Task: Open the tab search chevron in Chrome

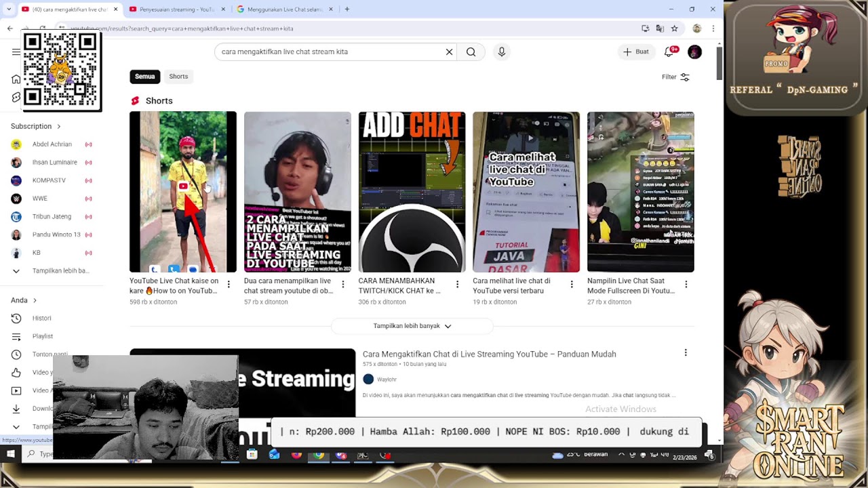Action: point(9,9)
